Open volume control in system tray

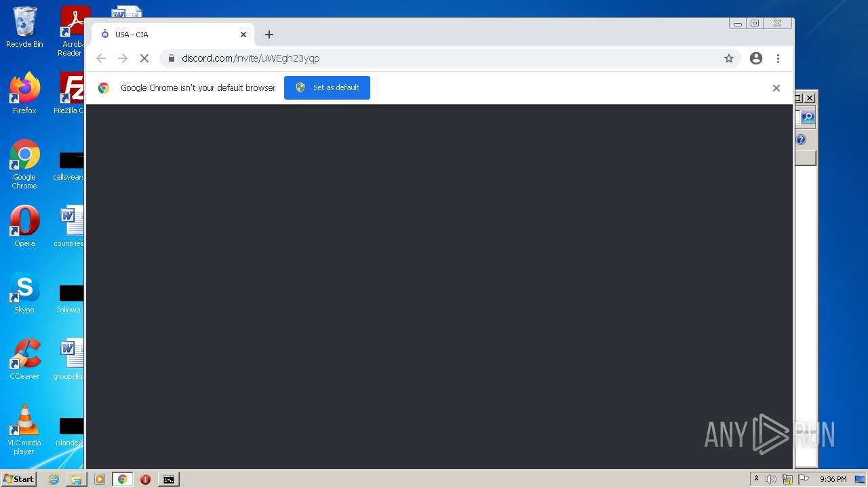point(771,479)
